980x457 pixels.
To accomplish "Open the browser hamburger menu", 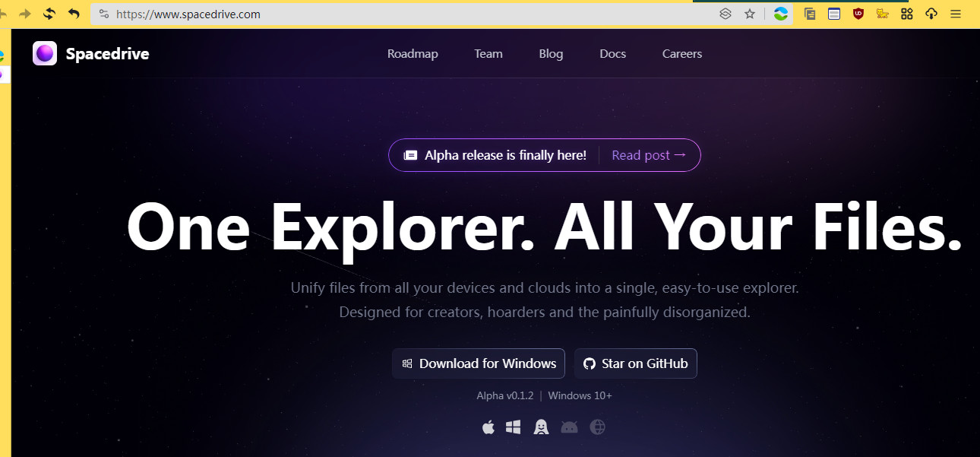I will (956, 14).
